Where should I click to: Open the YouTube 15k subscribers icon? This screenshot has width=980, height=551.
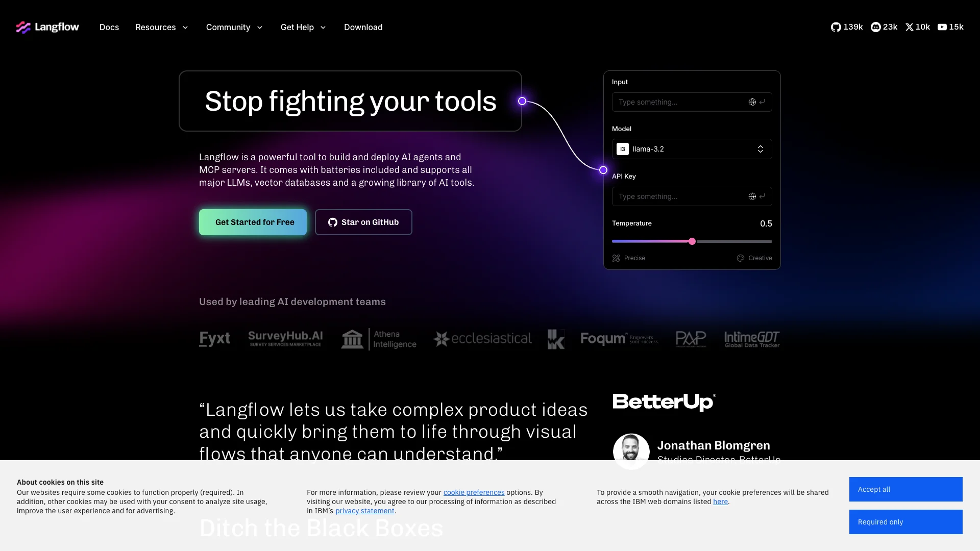coord(942,28)
